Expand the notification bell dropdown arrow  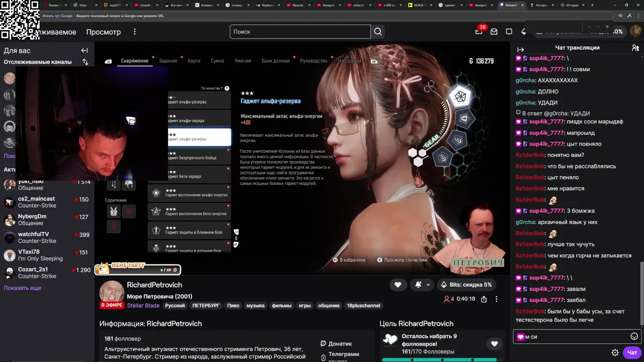428,285
